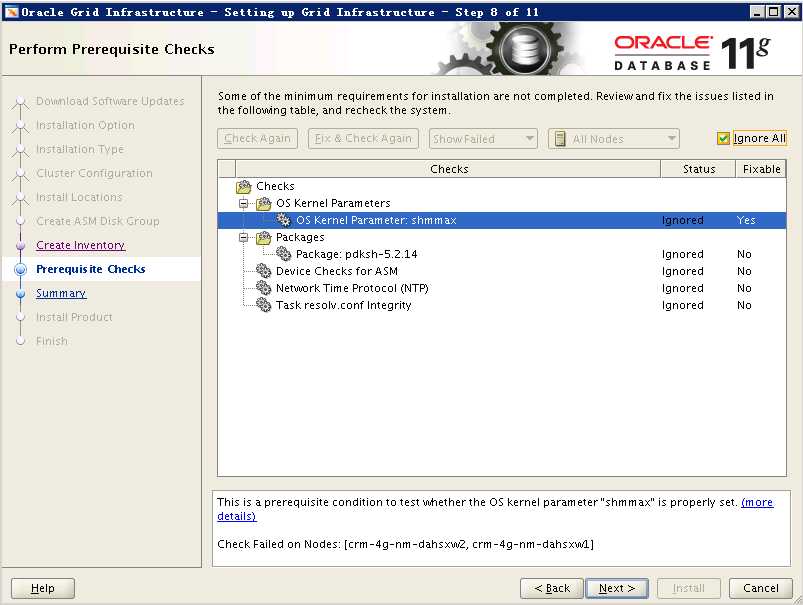This screenshot has height=605, width=803.
Task: Cancel the installation
Action: pos(760,589)
